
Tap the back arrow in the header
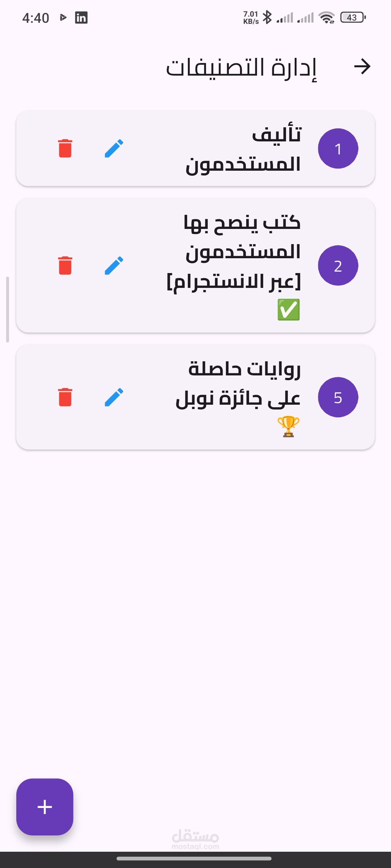tap(362, 67)
